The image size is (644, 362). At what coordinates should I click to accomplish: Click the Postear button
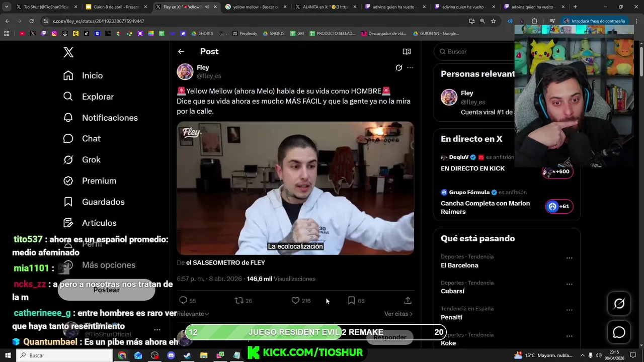pos(106,290)
